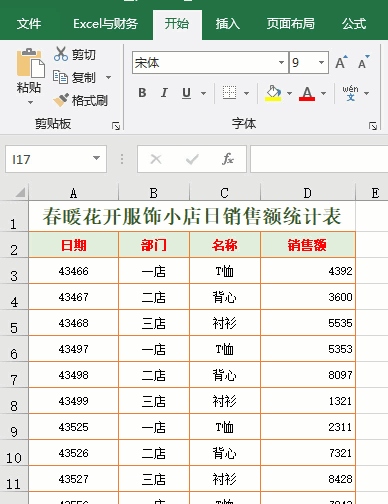The height and width of the screenshot is (504, 388).
Task: Select the 销售额 header cell
Action: click(x=308, y=245)
